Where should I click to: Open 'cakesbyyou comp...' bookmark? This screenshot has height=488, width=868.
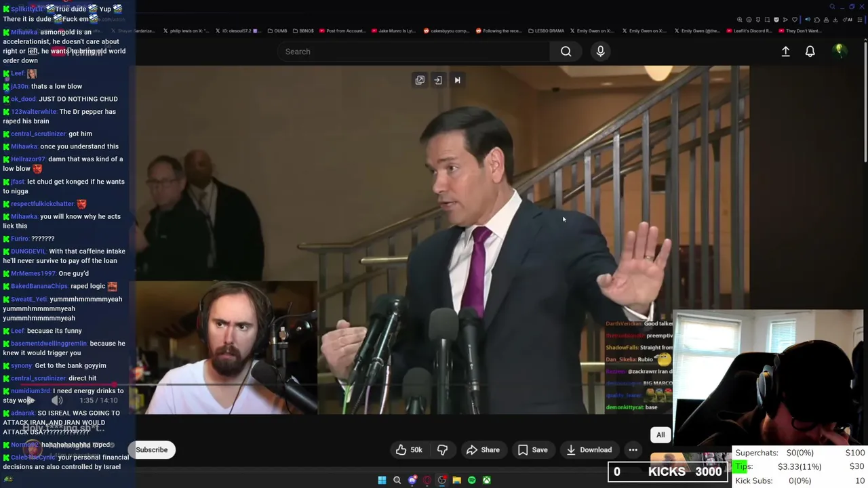[x=446, y=30]
